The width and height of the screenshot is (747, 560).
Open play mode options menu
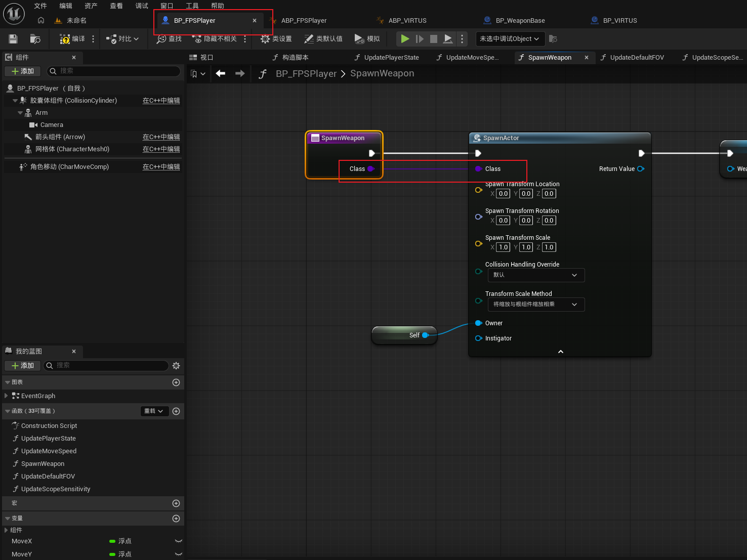pyautogui.click(x=462, y=39)
